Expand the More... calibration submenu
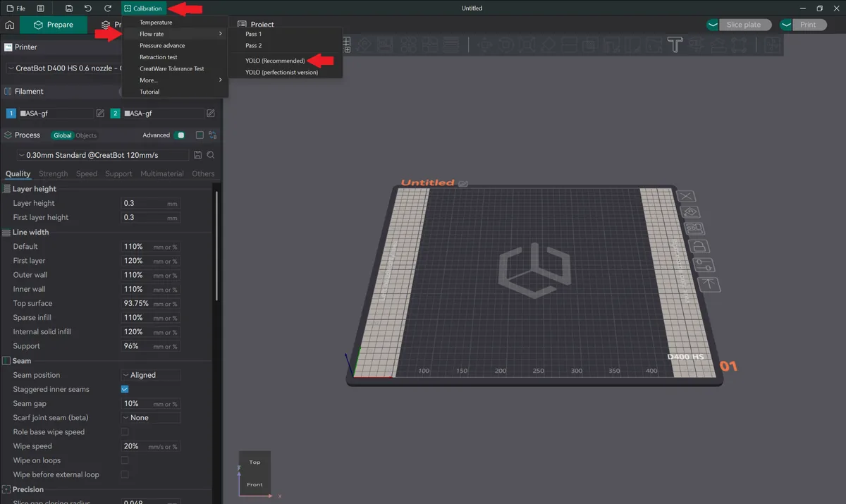 point(174,80)
